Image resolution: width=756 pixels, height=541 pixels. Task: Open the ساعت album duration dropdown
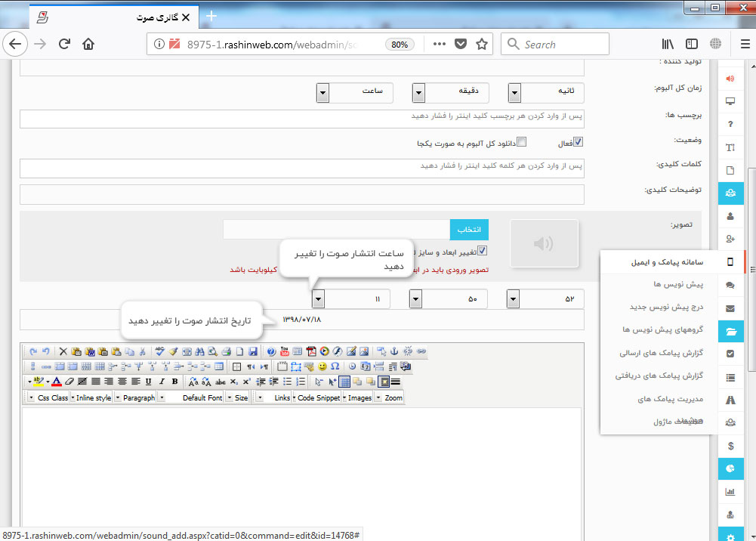click(355, 93)
